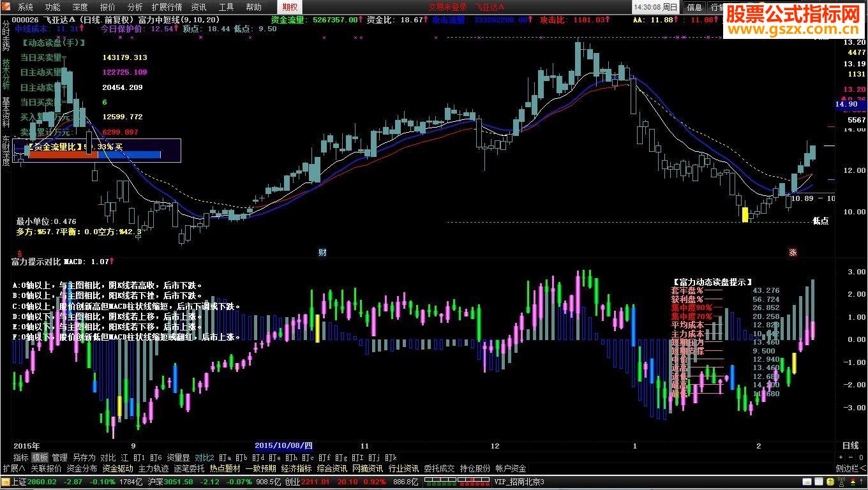Click the − zoom out chart button
The image size is (868, 490).
[851, 457]
